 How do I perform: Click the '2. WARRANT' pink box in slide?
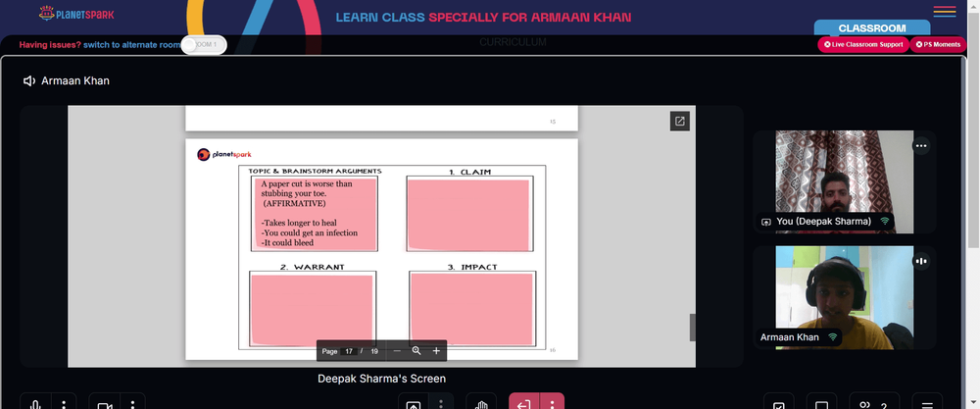[x=313, y=309]
